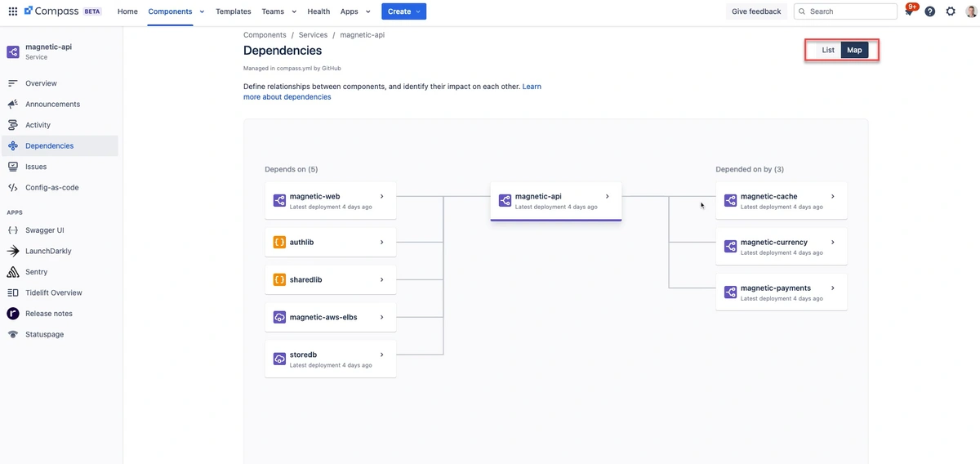Open the app switcher grid icon

click(x=12, y=11)
